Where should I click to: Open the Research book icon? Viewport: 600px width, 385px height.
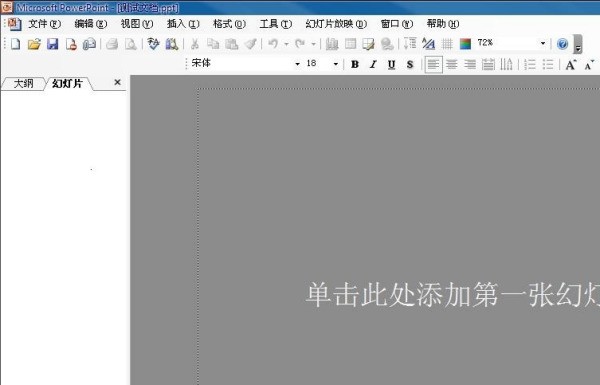(x=171, y=44)
